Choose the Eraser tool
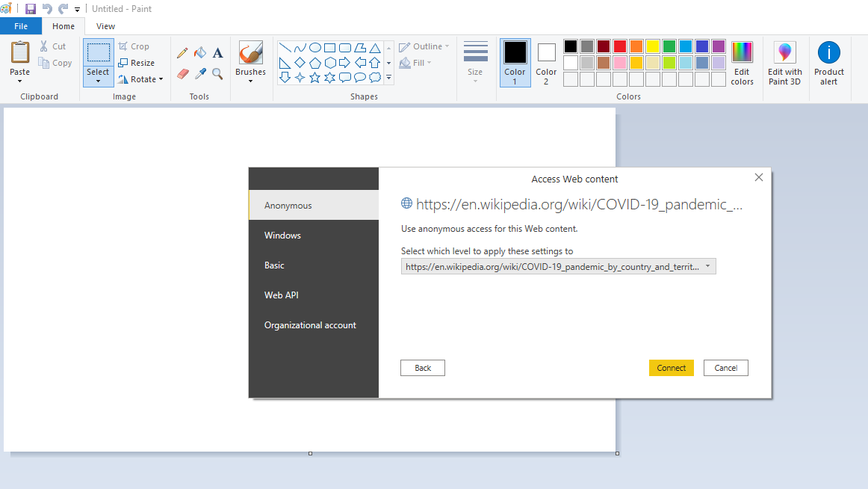The image size is (868, 489). (182, 73)
